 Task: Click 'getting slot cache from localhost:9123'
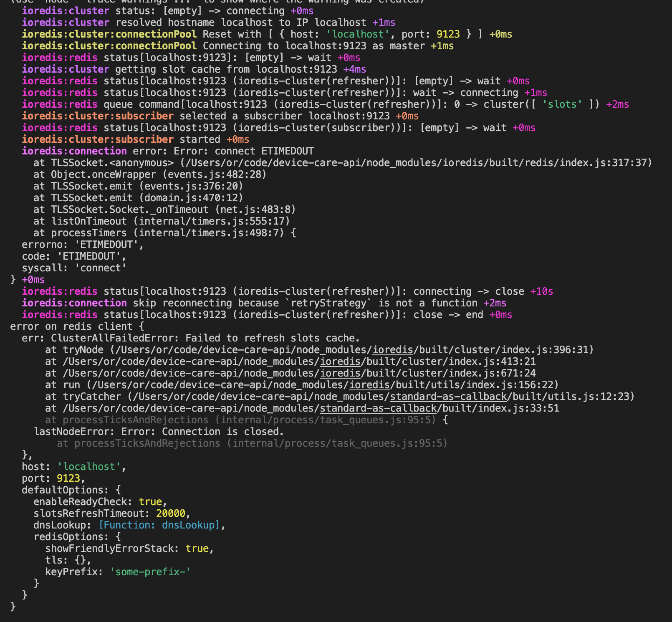(x=226, y=69)
